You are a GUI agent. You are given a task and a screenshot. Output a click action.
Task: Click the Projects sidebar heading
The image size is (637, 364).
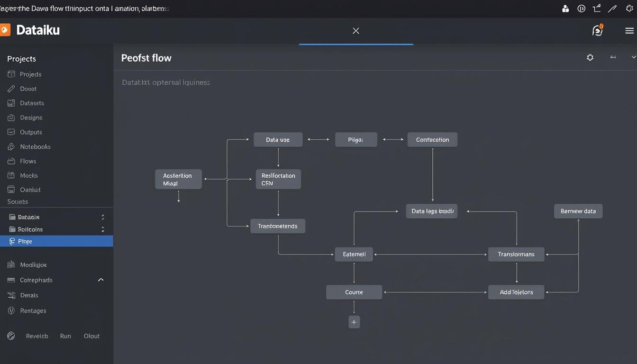pyautogui.click(x=21, y=59)
